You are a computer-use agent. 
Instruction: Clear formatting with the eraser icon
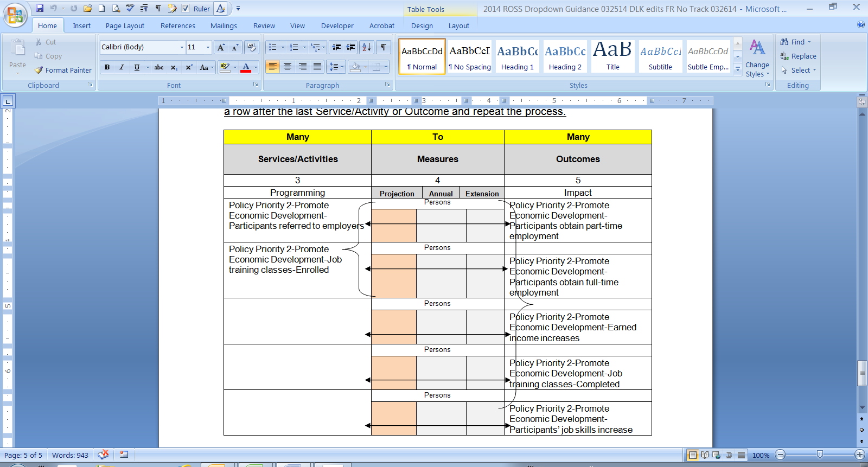click(251, 47)
